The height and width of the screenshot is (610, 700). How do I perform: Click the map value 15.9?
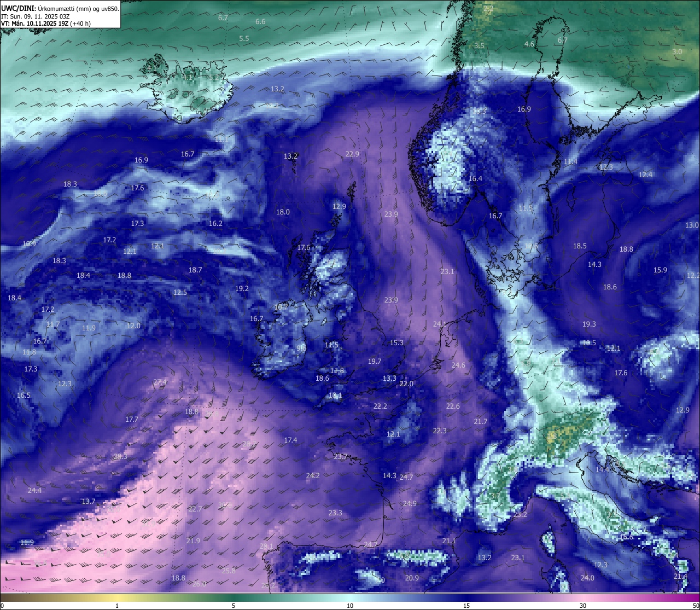(x=660, y=270)
